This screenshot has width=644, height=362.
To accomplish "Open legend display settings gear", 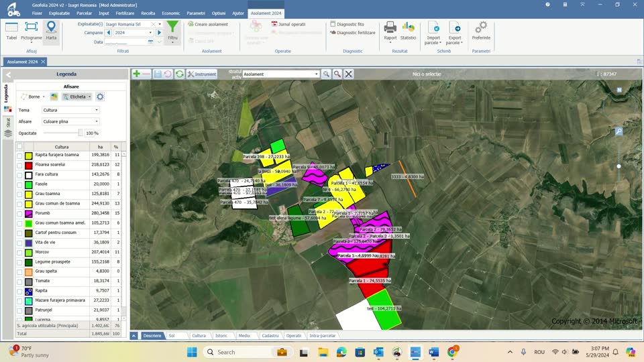I will click(100, 97).
